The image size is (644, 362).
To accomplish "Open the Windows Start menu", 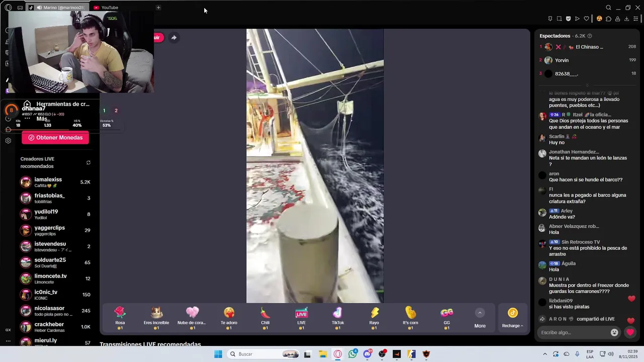I will (218, 354).
